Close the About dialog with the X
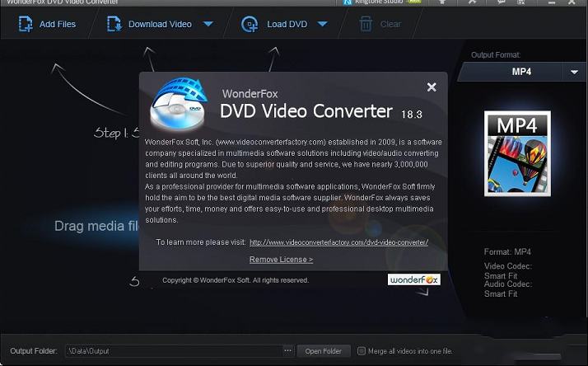The height and width of the screenshot is (366, 588). click(432, 87)
